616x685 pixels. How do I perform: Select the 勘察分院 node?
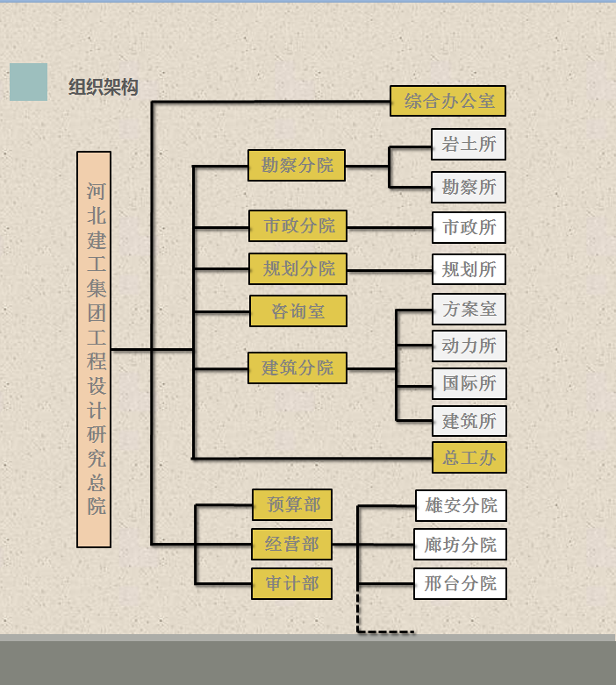click(x=297, y=165)
